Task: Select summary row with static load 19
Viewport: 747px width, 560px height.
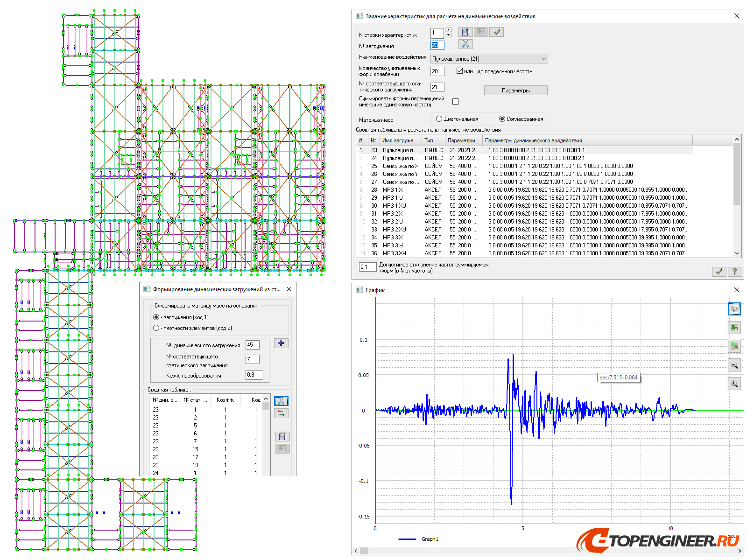Action: [205, 465]
